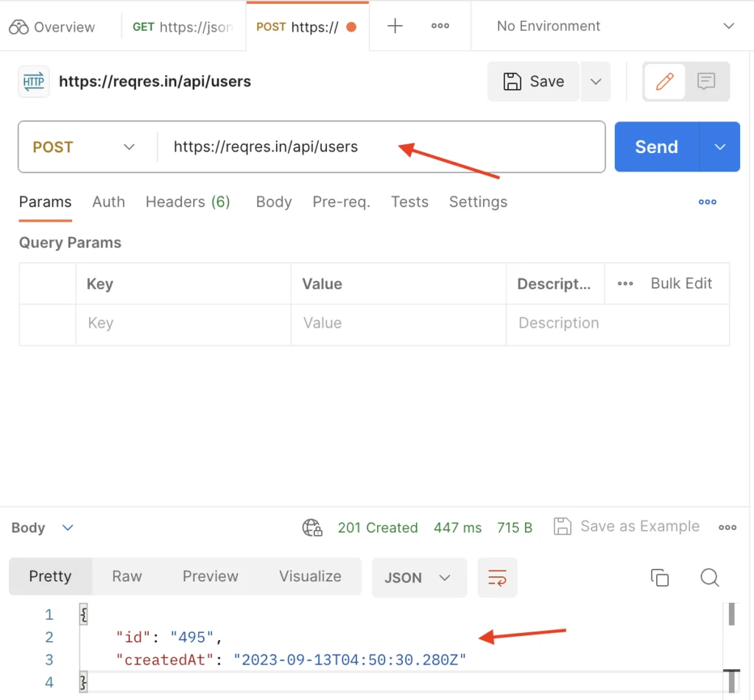Open the Overview tab
The height and width of the screenshot is (700, 754).
(x=52, y=27)
